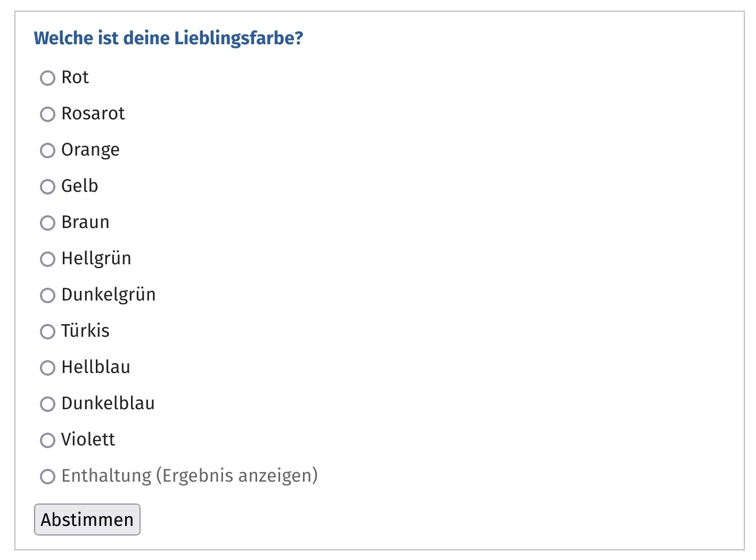Screen dimensions: 756x560
Task: Click the 'Dunkelblau' label text
Action: coord(108,403)
